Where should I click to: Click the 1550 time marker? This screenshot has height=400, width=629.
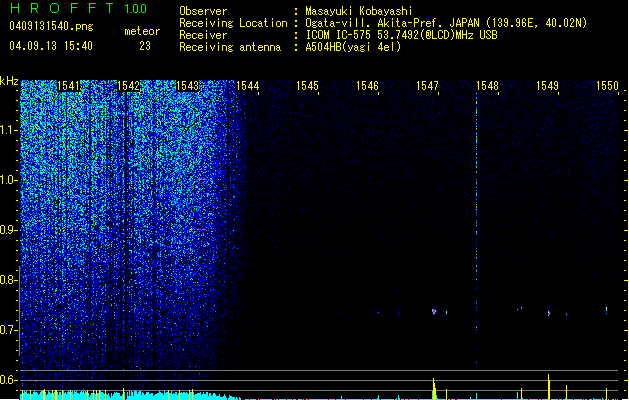click(607, 86)
